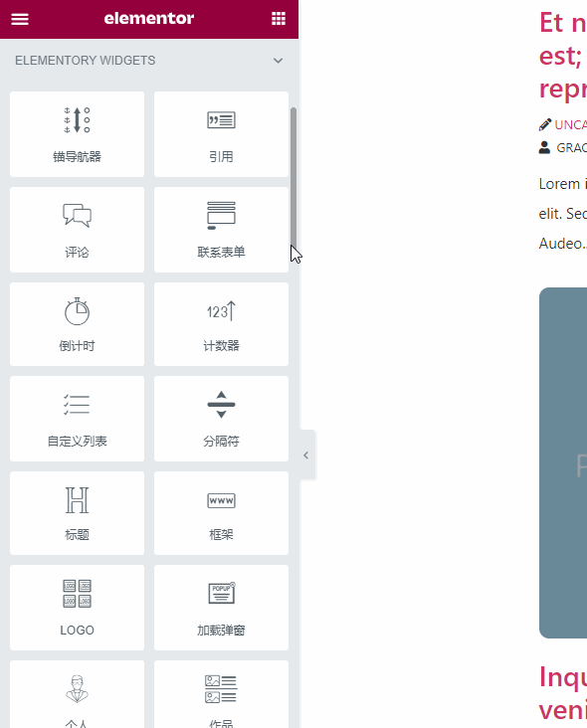587x728 pixels.
Task: Pick the 联系表单 contact form widget
Action: point(221,230)
